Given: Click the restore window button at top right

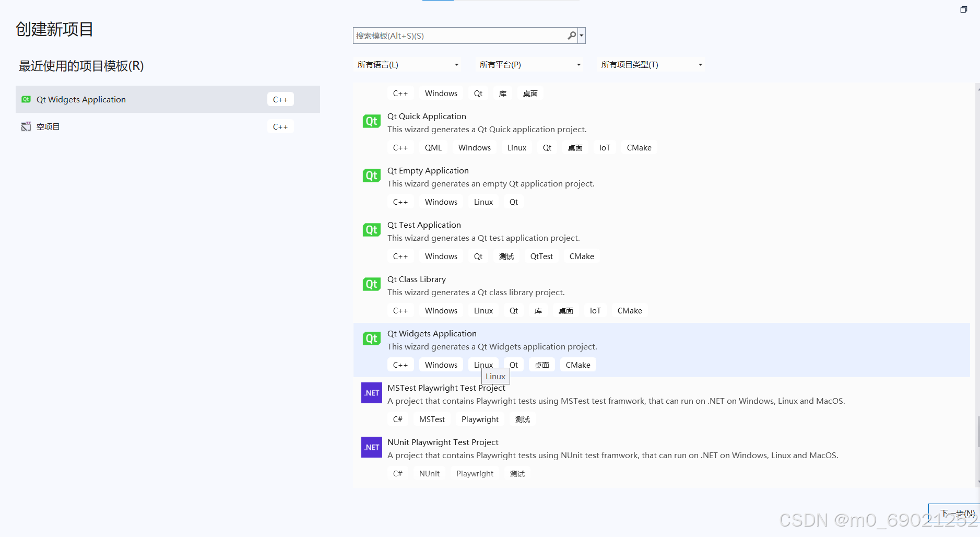Looking at the screenshot, I should (x=964, y=9).
